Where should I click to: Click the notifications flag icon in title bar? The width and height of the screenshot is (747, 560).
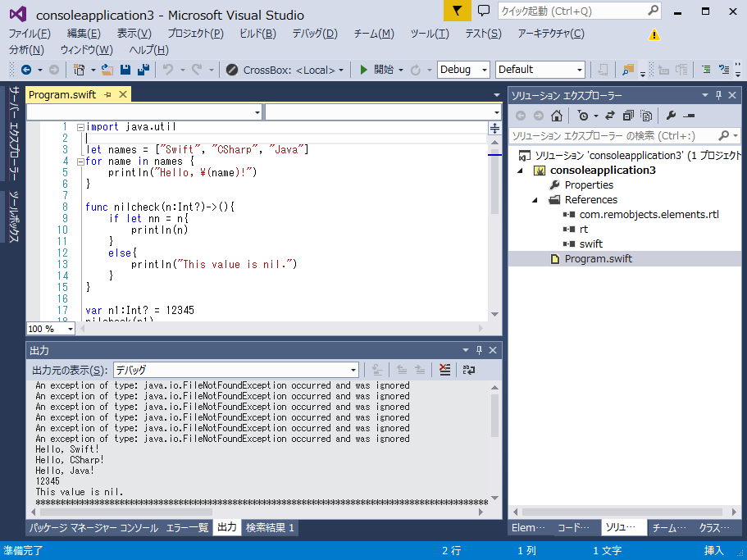[x=457, y=11]
